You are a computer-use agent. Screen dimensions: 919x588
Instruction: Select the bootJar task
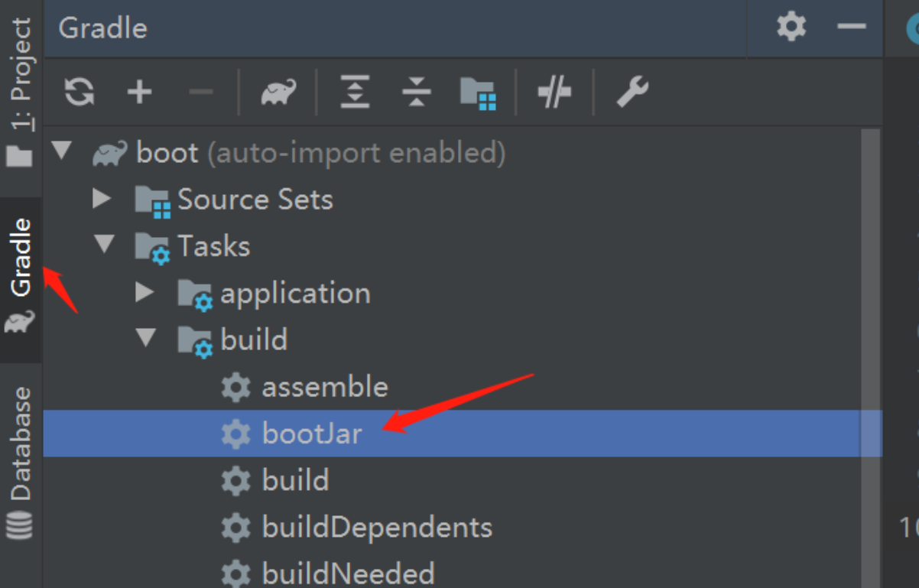[x=312, y=434]
